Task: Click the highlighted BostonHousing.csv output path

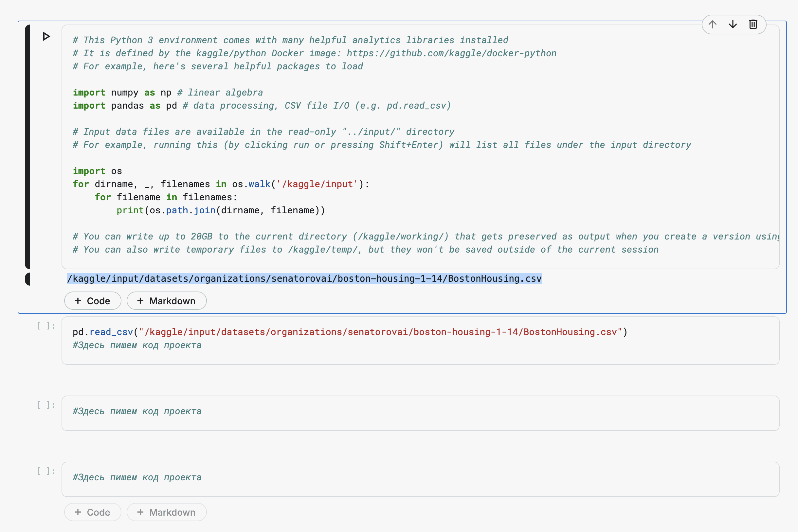Action: (304, 278)
